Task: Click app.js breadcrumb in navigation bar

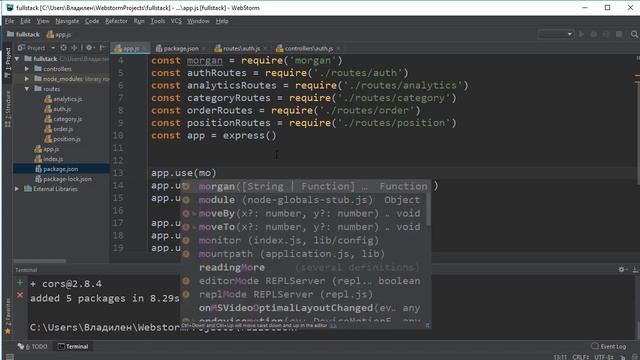Action: [59, 35]
